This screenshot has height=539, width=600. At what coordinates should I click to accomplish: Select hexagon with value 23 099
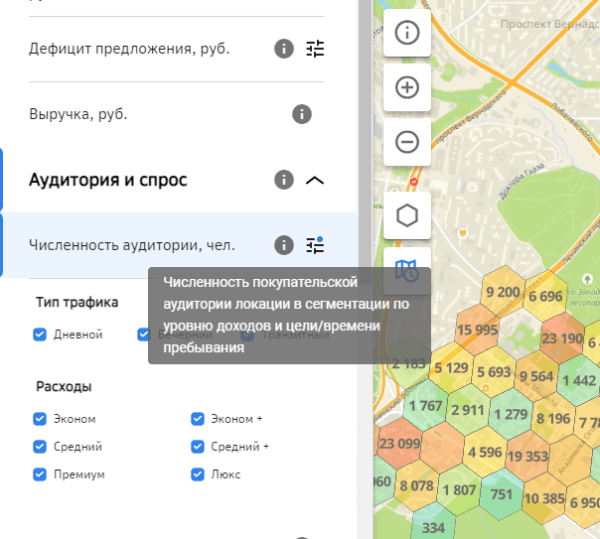(x=399, y=443)
